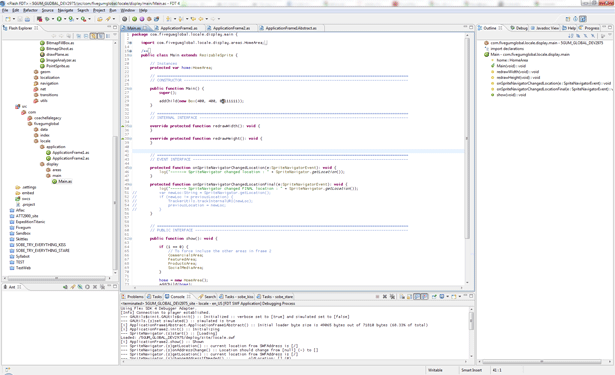The image size is (615, 375).
Task: Click the Flash Explorer horizontal scrollbar
Action: tap(56, 278)
